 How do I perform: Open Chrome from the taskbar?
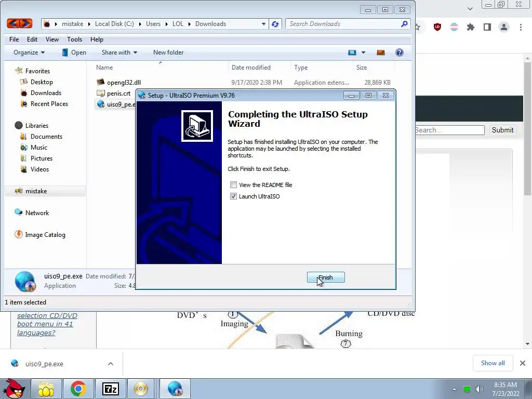tap(78, 389)
